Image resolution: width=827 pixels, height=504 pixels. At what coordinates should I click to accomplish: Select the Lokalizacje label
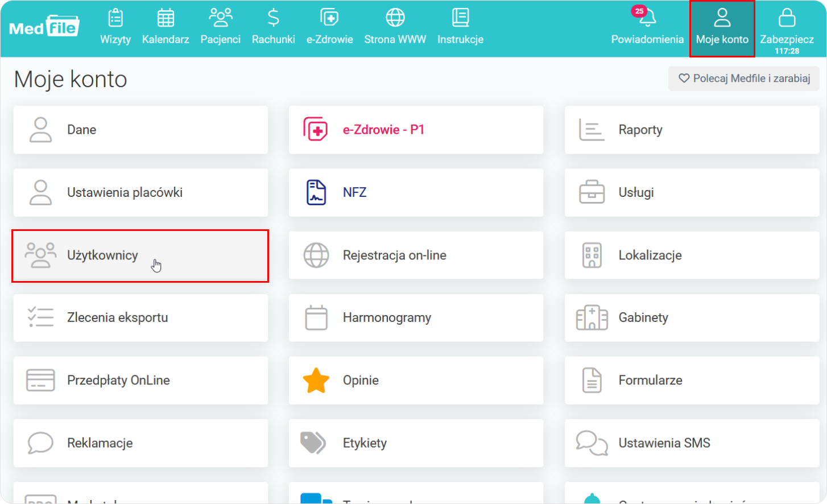pos(650,255)
